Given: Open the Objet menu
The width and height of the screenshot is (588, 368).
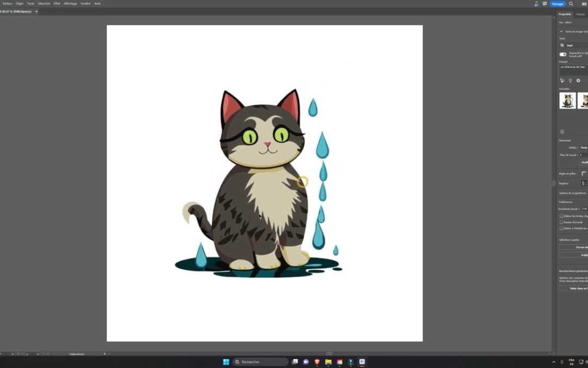Looking at the screenshot, I should (20, 3).
